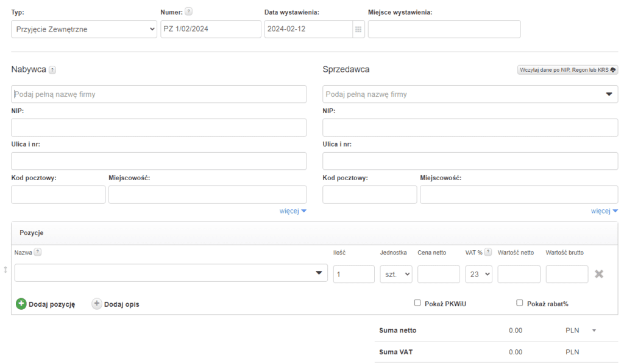Expand the Sprzedawca company name dropdown
The image size is (624, 364).
(608, 94)
